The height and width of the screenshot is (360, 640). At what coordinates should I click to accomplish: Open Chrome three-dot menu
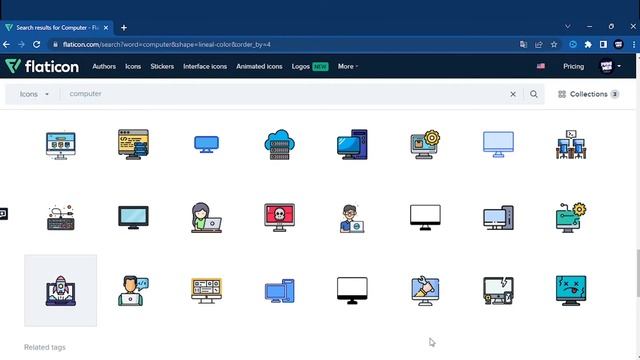[x=633, y=44]
